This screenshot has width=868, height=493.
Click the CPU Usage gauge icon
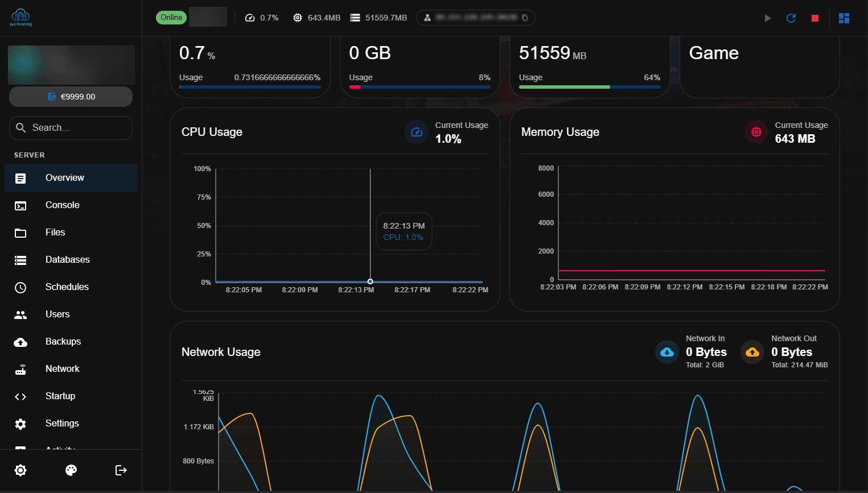tap(417, 132)
